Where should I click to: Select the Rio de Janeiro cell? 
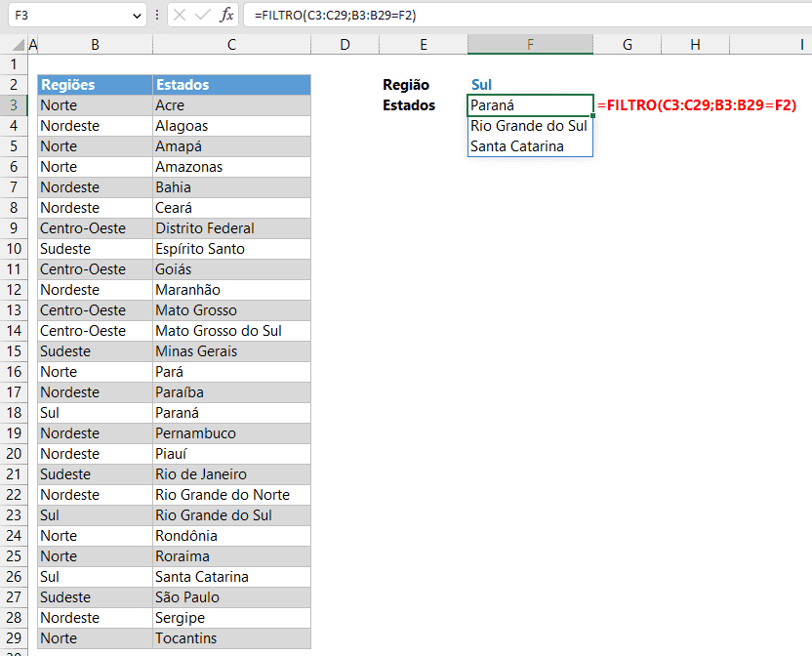pos(231,474)
